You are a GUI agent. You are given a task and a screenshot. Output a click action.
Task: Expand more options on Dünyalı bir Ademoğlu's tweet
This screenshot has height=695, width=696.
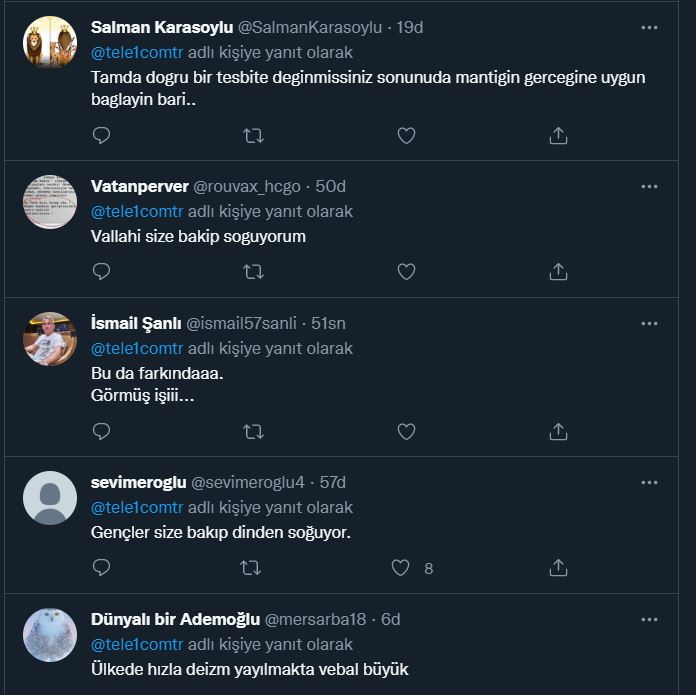point(650,619)
